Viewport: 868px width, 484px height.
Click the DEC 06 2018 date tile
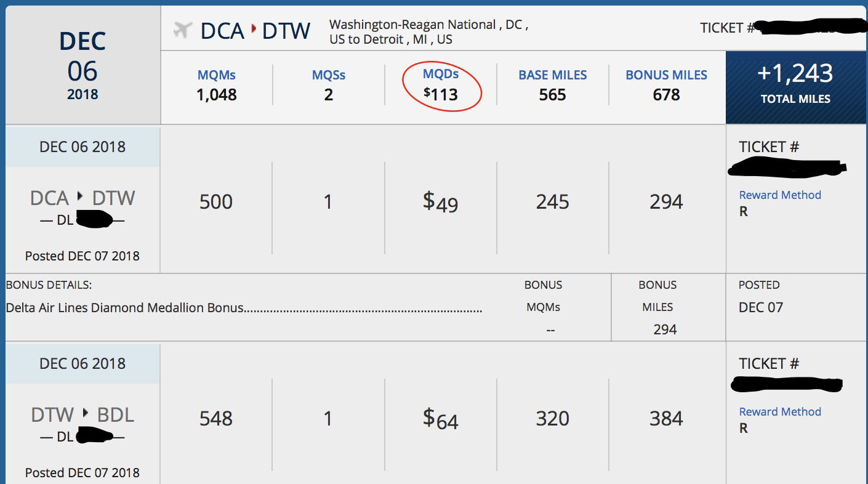pyautogui.click(x=82, y=66)
